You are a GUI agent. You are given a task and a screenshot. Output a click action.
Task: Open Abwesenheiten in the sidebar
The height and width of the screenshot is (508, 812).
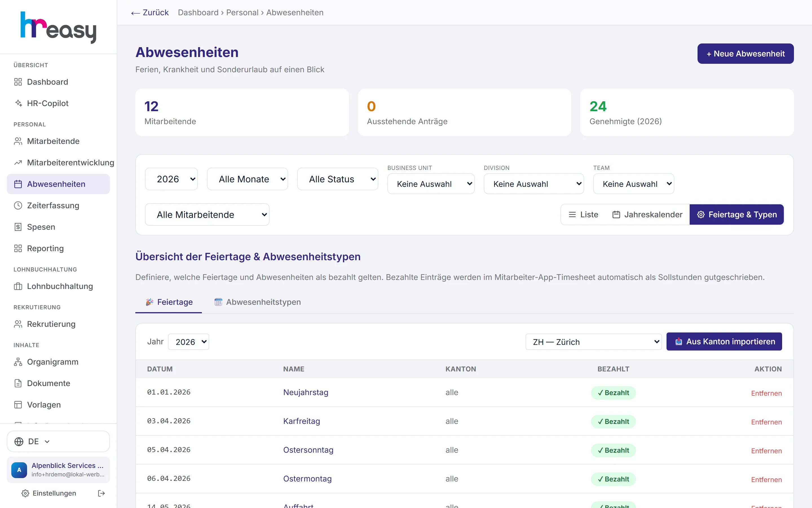(x=58, y=184)
